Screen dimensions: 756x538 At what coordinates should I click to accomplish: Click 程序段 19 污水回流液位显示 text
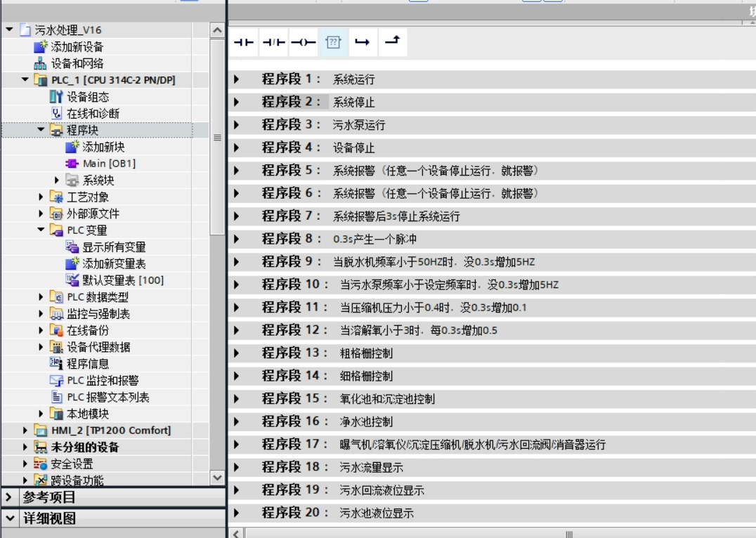click(382, 490)
